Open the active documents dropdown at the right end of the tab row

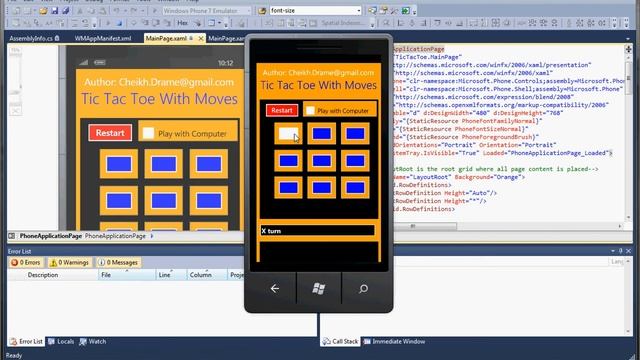point(628,39)
